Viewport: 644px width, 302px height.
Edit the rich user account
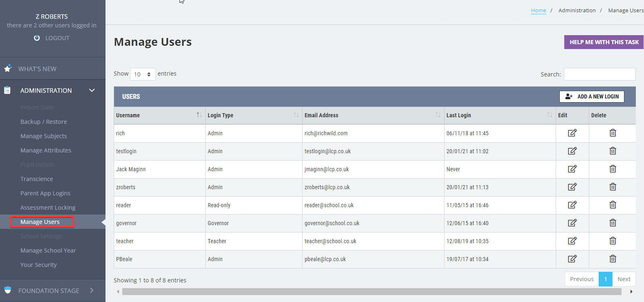pyautogui.click(x=572, y=133)
